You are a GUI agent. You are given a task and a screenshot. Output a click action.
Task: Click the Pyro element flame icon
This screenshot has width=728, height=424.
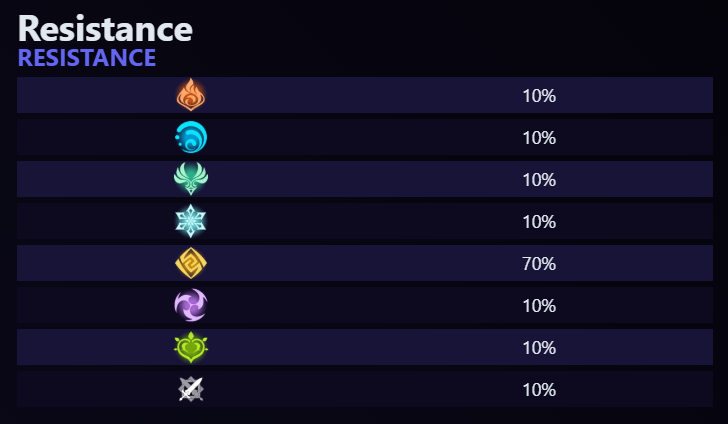pyautogui.click(x=190, y=95)
